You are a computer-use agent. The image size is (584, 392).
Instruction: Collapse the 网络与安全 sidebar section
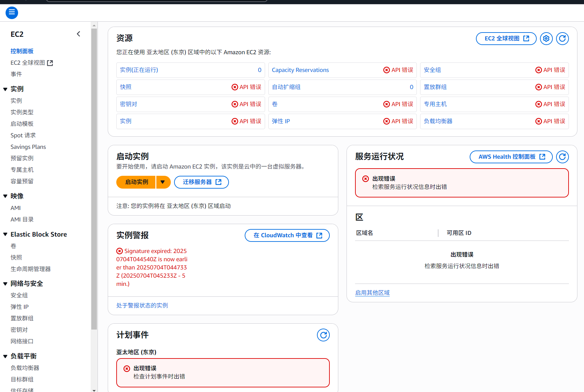click(5, 284)
